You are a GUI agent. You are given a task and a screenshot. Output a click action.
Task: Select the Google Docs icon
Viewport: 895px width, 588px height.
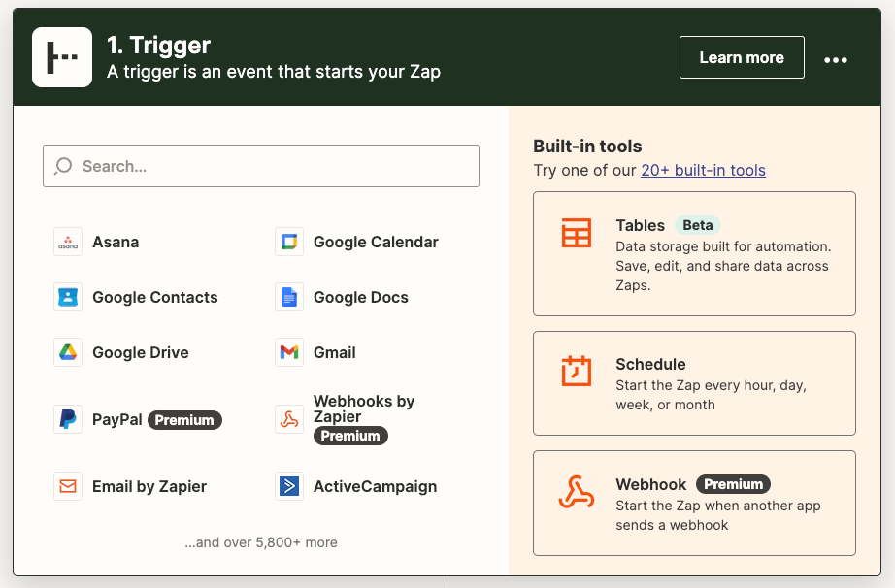pyautogui.click(x=289, y=297)
